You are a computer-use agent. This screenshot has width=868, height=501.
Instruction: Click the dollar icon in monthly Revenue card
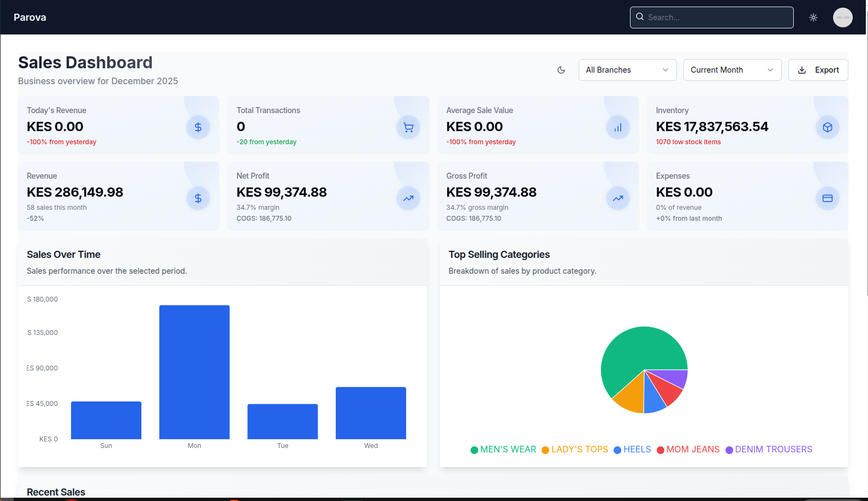[x=198, y=198]
